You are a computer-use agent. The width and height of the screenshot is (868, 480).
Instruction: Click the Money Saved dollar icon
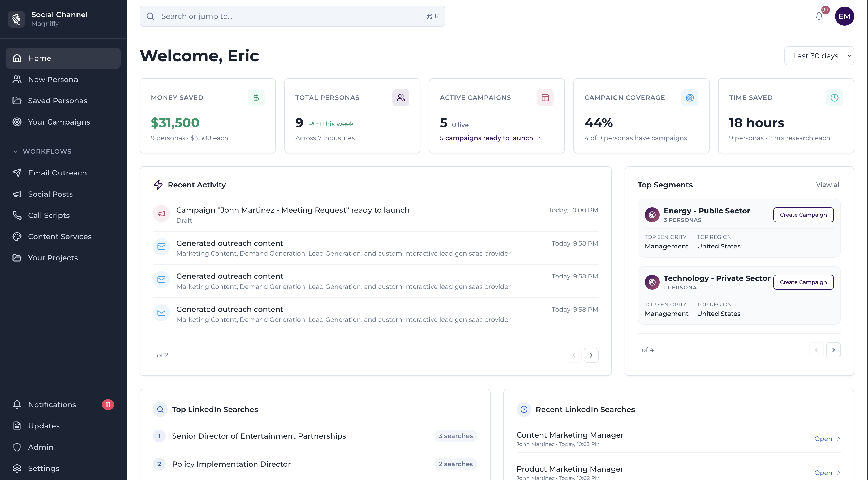(256, 98)
